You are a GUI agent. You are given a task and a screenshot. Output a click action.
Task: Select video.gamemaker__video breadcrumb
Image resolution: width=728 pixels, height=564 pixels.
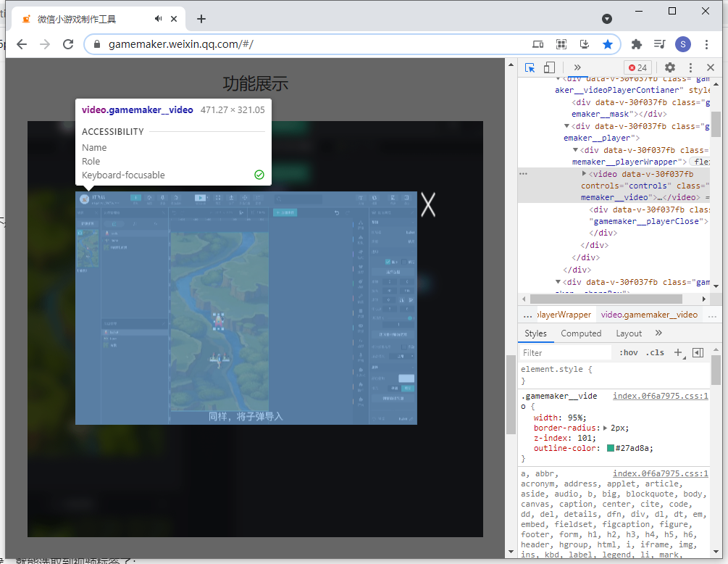click(x=648, y=315)
